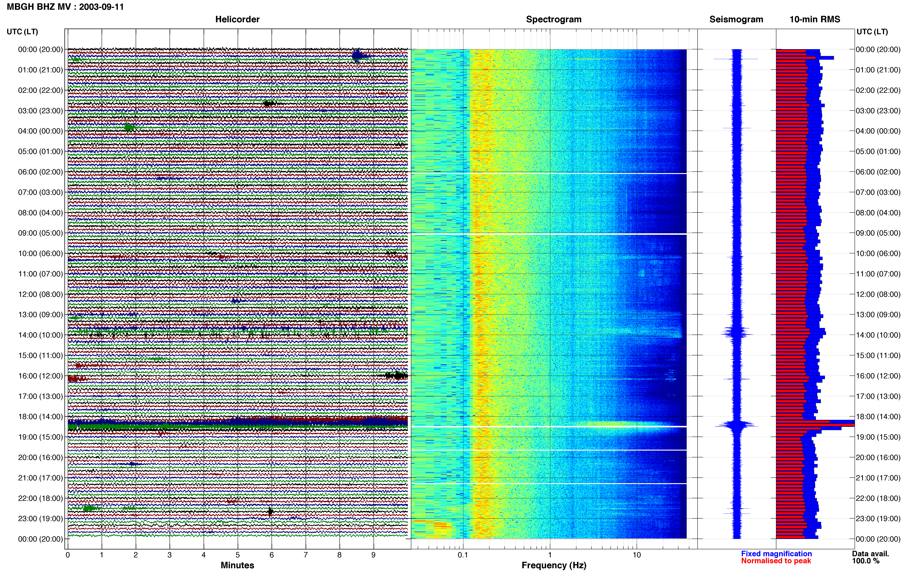
Task: Click right time label 15:00 (11:00)
Action: (x=878, y=356)
